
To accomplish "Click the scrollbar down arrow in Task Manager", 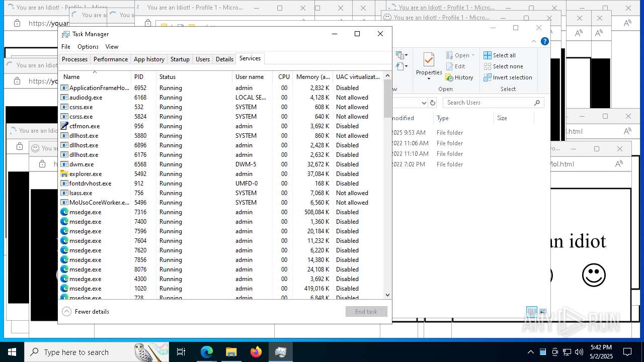I will (387, 295).
